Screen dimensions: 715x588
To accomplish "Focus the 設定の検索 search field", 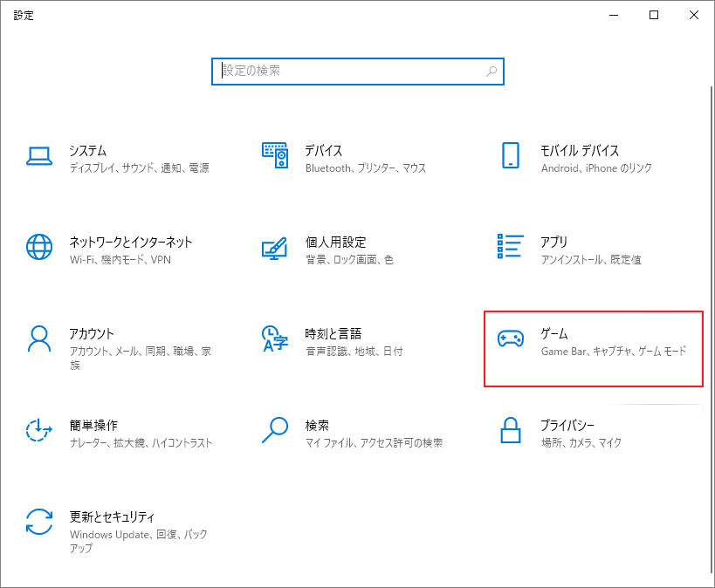I will point(358,72).
